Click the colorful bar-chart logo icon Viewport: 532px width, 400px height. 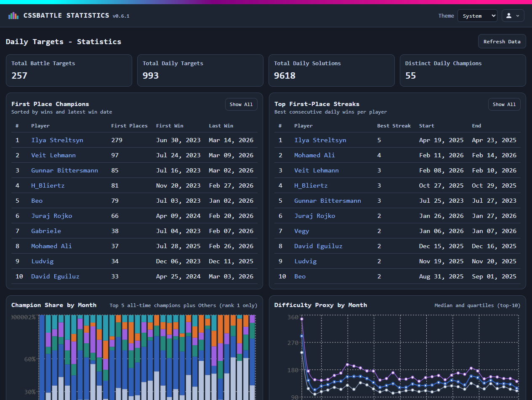point(13,15)
